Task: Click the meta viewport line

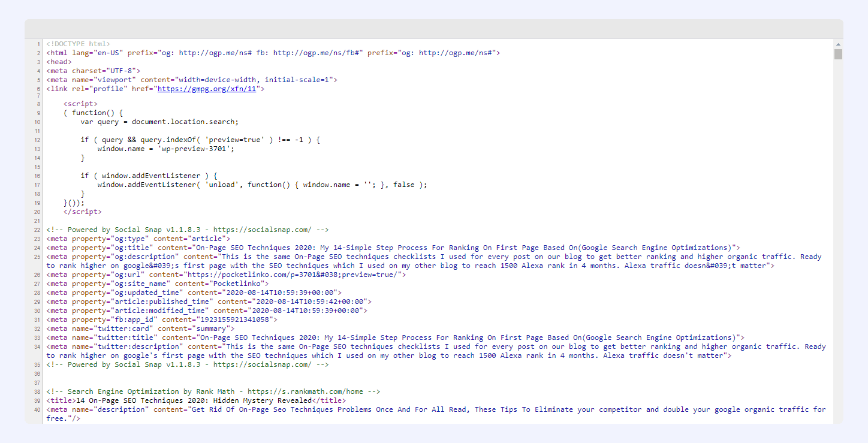Action: 192,80
